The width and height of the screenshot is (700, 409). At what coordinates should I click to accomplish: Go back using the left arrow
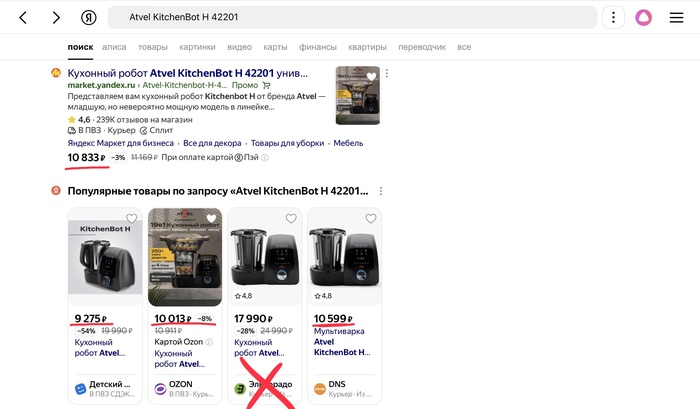(23, 18)
